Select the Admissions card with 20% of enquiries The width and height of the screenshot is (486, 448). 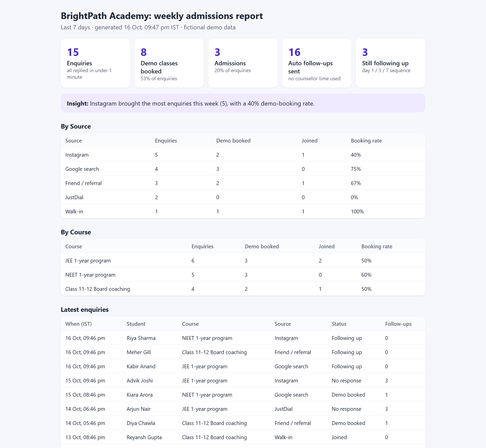[x=243, y=63]
